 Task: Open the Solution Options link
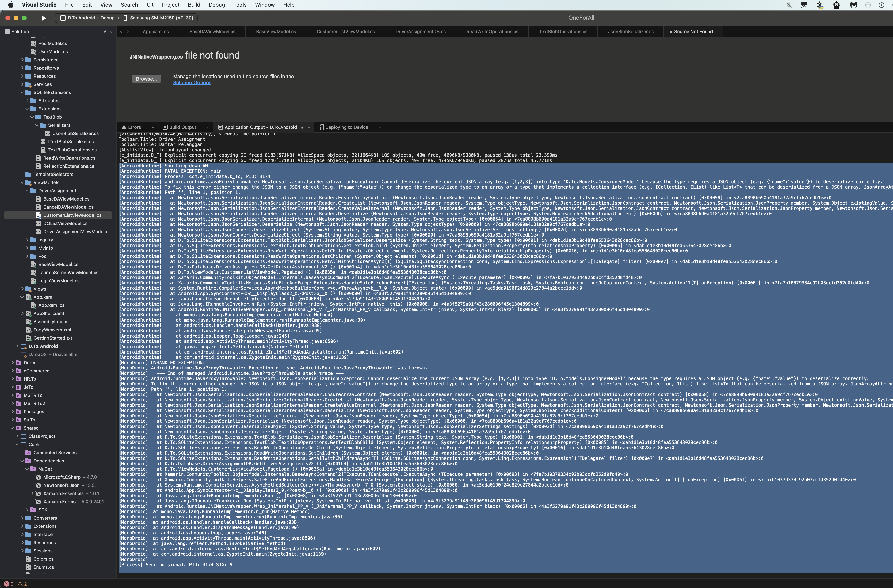(x=192, y=83)
